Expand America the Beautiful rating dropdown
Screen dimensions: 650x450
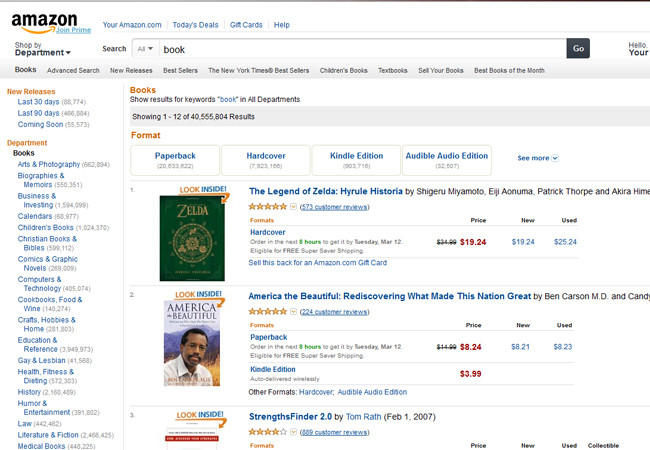(293, 311)
